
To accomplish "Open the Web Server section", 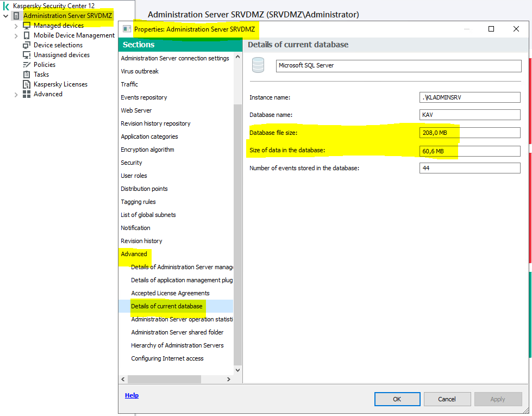I will [x=136, y=110].
